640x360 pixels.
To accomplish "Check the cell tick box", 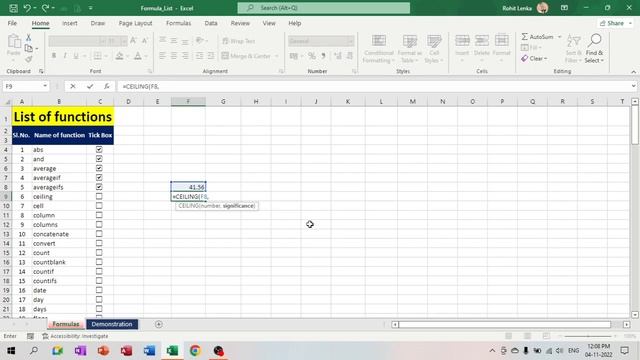I will point(99,206).
